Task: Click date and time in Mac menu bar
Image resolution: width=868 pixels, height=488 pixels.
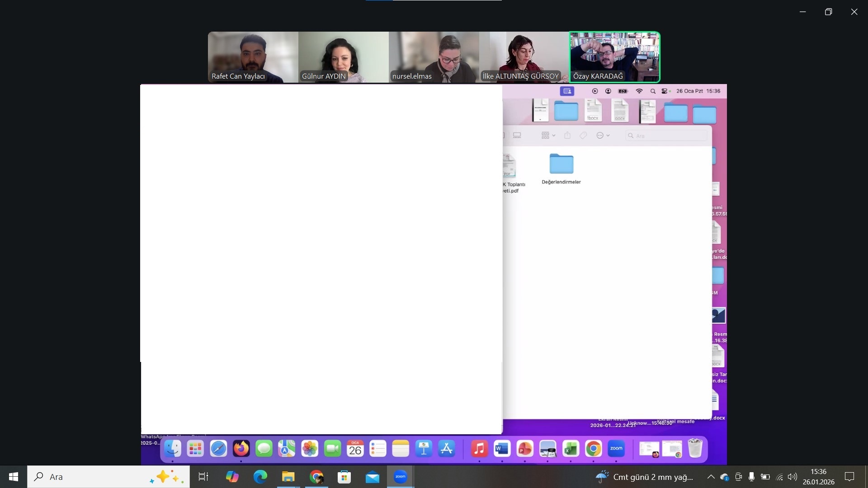Action: click(x=698, y=91)
